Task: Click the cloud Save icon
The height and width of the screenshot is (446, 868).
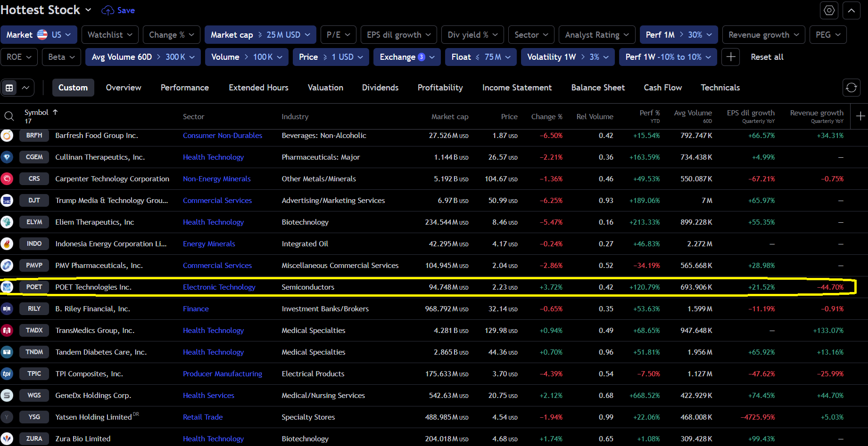Action: point(108,10)
